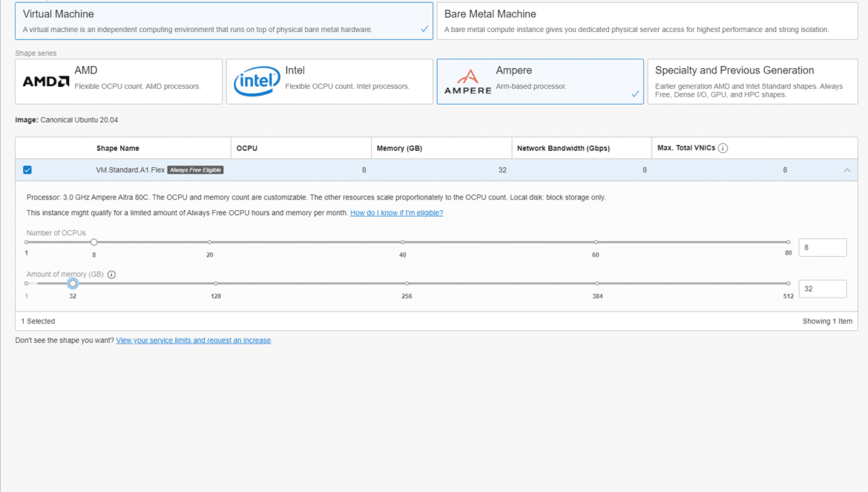868x492 pixels.
Task: Click the Intel logo
Action: pos(257,82)
